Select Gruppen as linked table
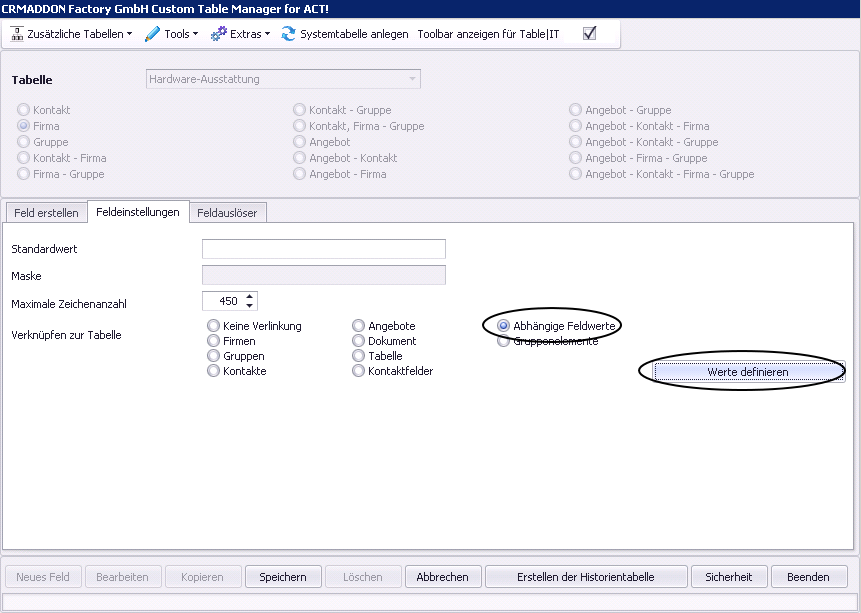 click(x=213, y=356)
